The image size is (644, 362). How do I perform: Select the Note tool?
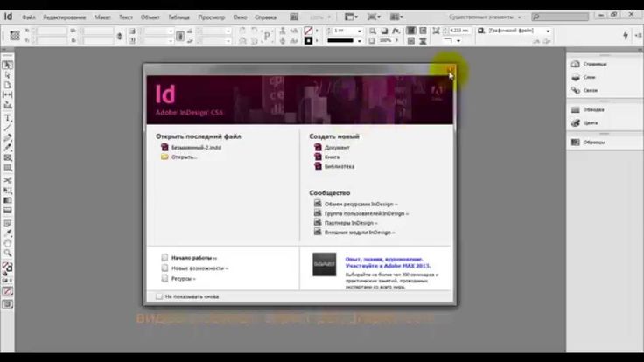pyautogui.click(x=7, y=224)
